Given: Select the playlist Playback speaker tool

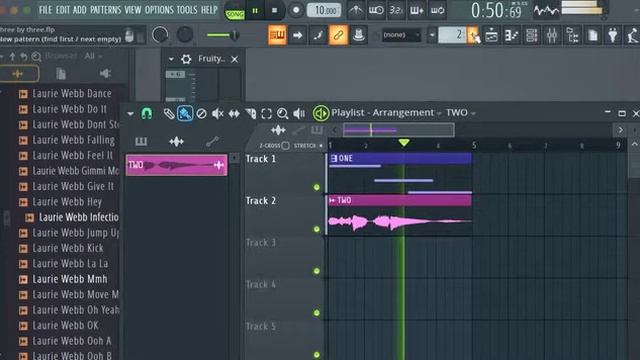Looking at the screenshot, I should (299, 113).
